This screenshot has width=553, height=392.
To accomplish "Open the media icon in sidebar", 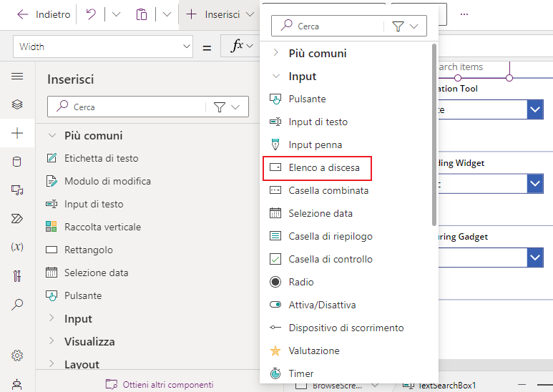I will pyautogui.click(x=17, y=190).
